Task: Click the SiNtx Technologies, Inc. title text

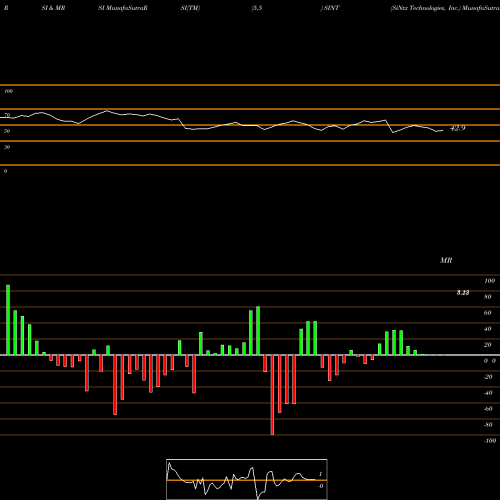Action: (426, 8)
